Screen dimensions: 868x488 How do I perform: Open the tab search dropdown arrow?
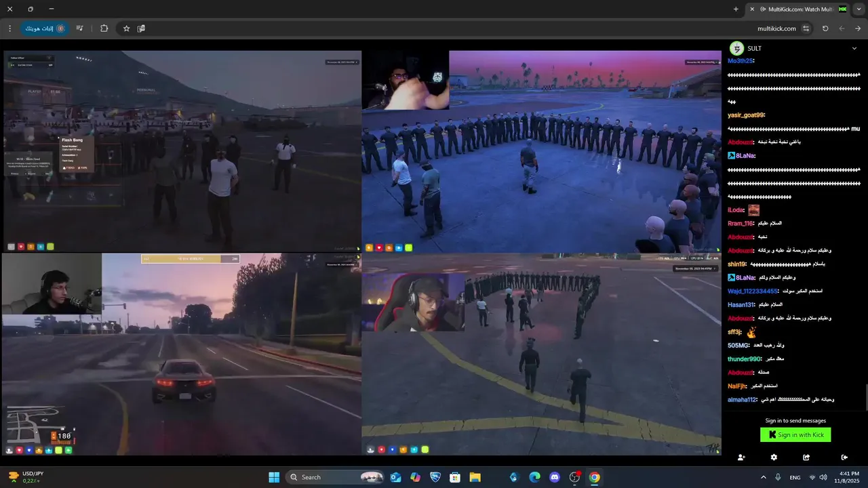tap(859, 9)
